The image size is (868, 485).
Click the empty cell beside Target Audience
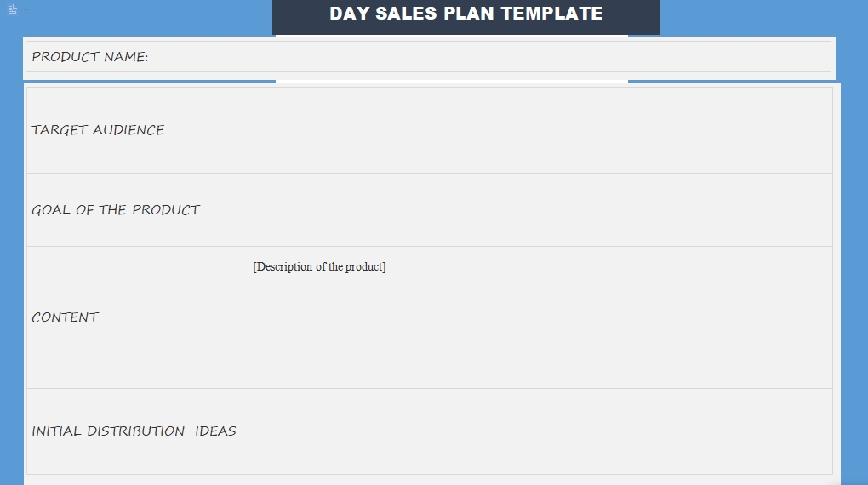[x=540, y=130]
